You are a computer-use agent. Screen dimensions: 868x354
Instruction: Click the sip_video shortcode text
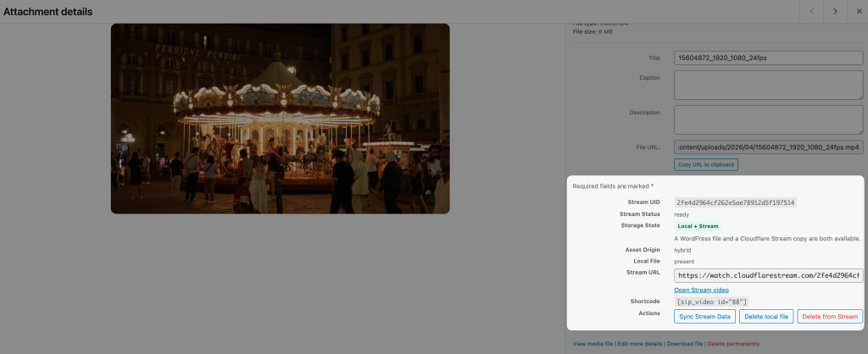(x=711, y=301)
